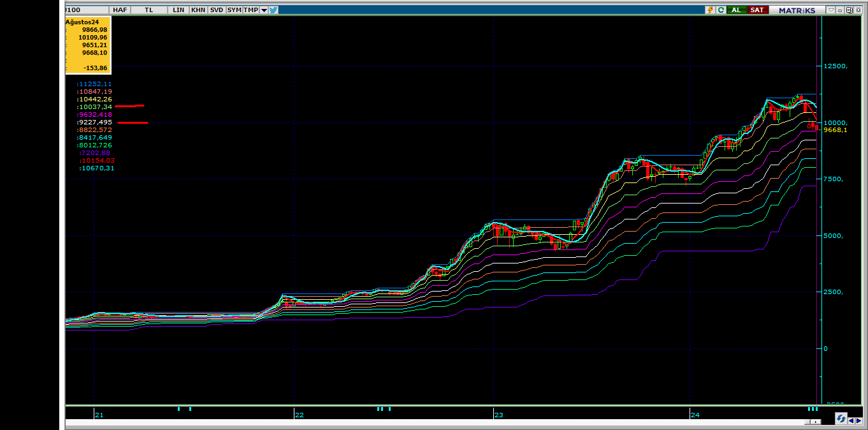Click the HAF period button
The height and width of the screenshot is (430, 868).
[x=119, y=10]
